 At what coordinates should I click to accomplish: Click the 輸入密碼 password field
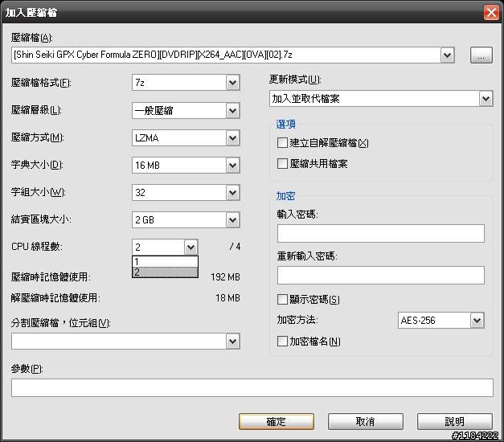coord(380,233)
